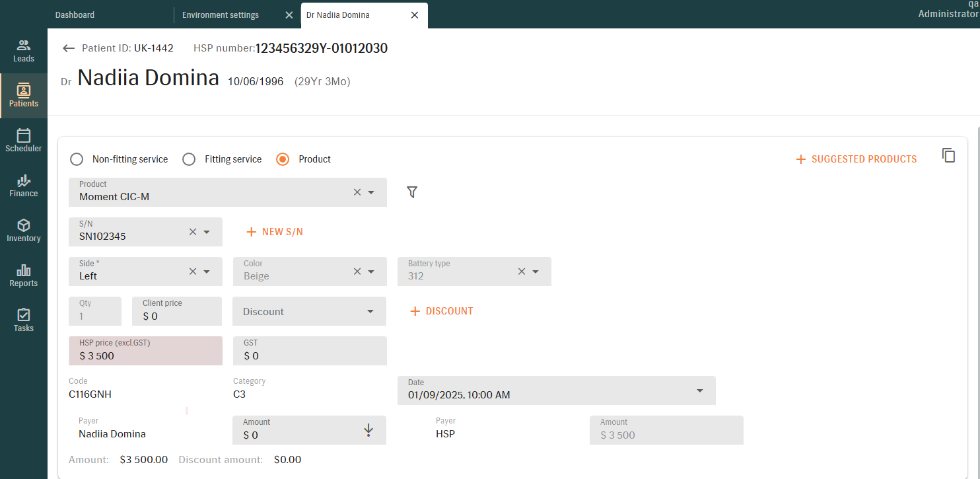
Task: Click the New S/N button
Action: click(x=275, y=232)
